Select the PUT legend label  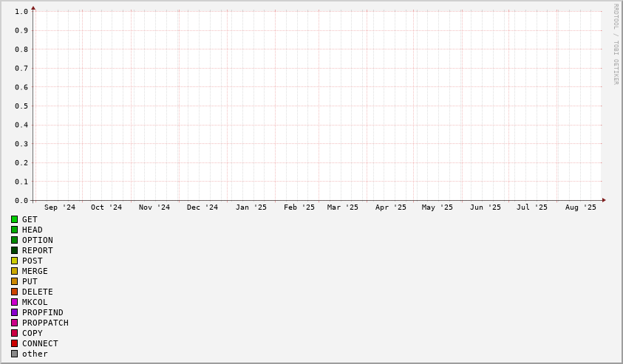tap(30, 281)
